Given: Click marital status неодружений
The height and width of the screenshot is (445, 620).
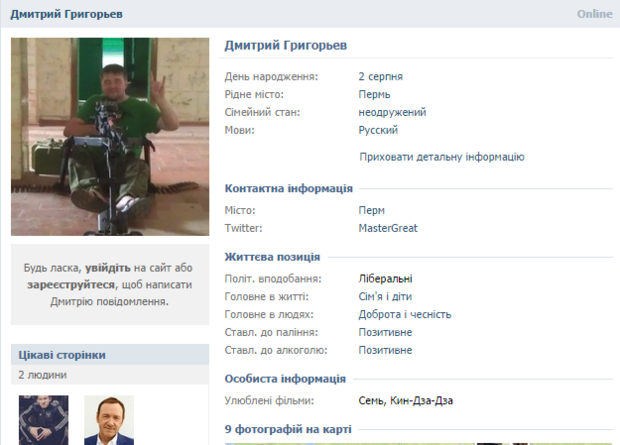Looking at the screenshot, I should tap(392, 112).
